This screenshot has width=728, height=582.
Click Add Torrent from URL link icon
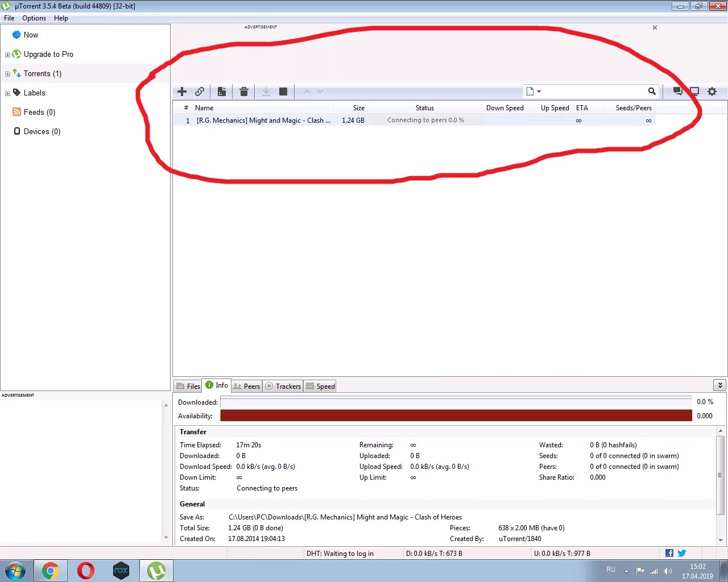[x=200, y=92]
